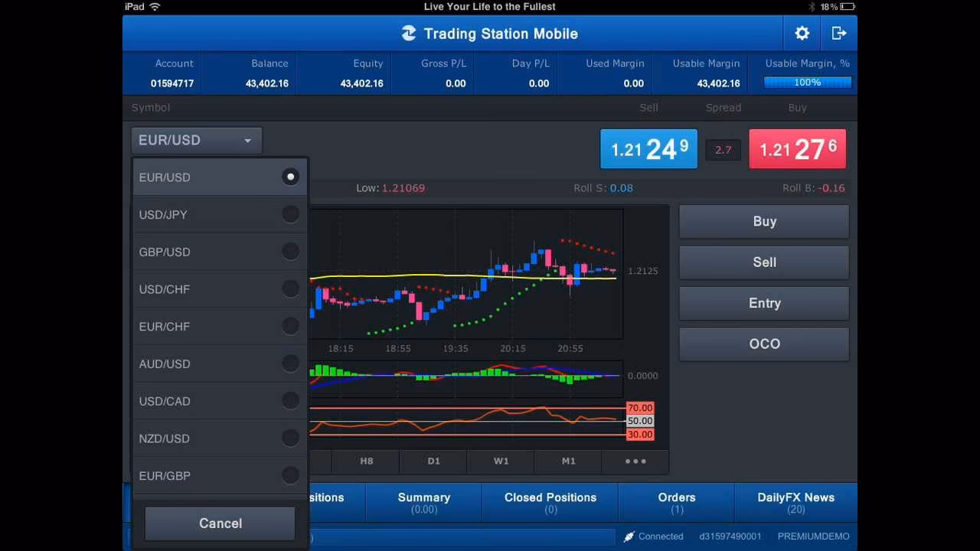Select the NZD/USD radio button
The image size is (980, 551).
(290, 438)
